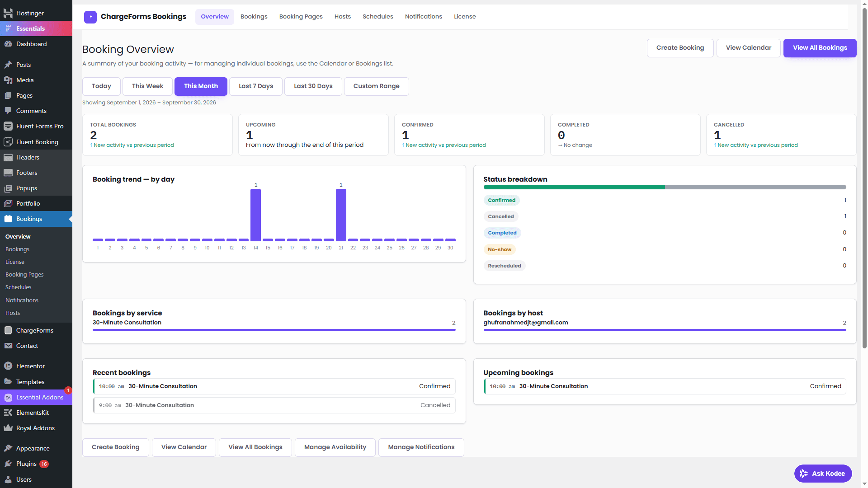The image size is (868, 488).
Task: Click the Fluent Booking icon
Action: click(8, 142)
